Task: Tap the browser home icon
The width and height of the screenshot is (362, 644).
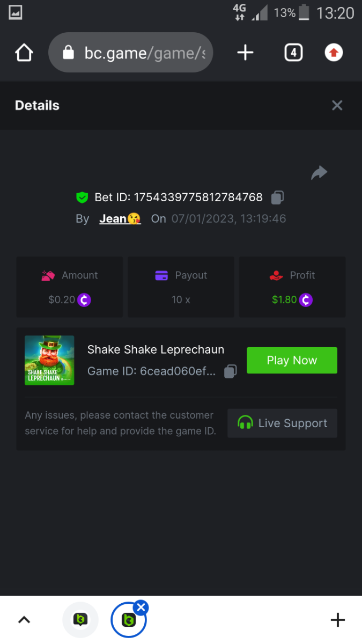Action: click(24, 53)
